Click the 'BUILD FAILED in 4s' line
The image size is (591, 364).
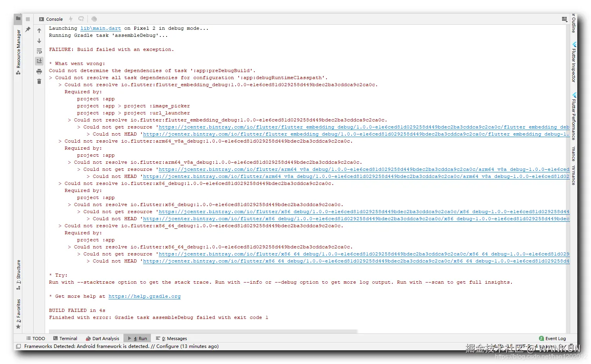[x=77, y=310]
